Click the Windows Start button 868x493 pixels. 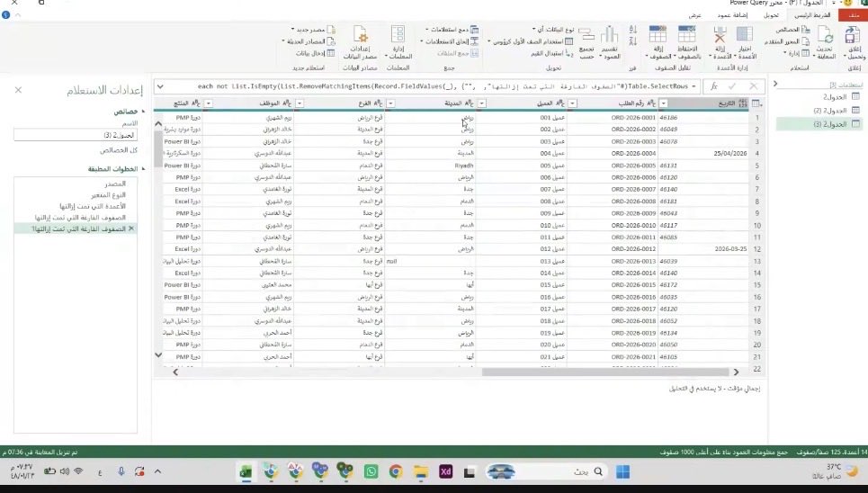click(x=622, y=471)
